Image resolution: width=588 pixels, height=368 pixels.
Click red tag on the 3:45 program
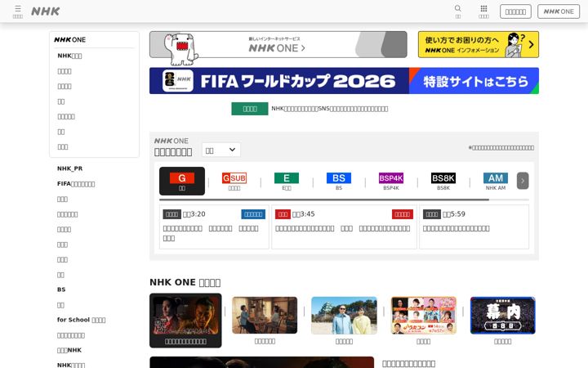[403, 214]
